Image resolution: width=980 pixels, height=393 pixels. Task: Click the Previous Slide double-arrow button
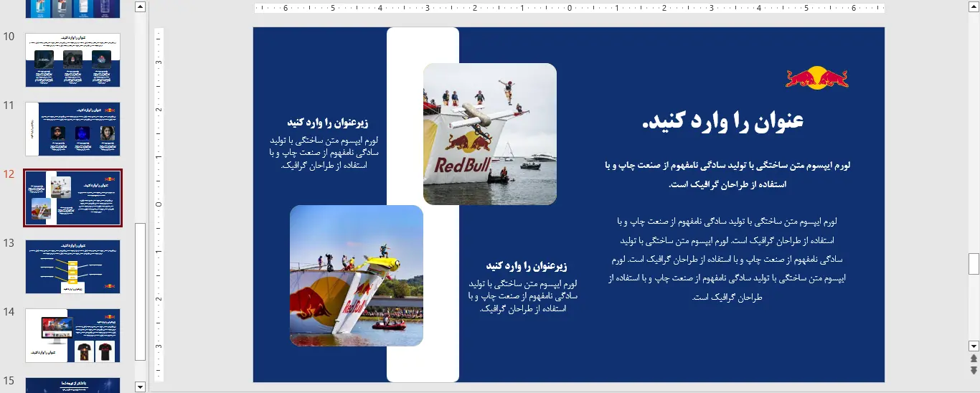[x=974, y=358]
